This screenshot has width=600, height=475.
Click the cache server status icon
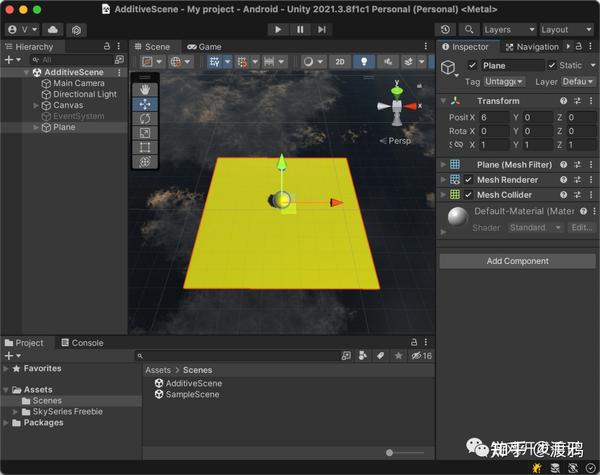coord(554,468)
